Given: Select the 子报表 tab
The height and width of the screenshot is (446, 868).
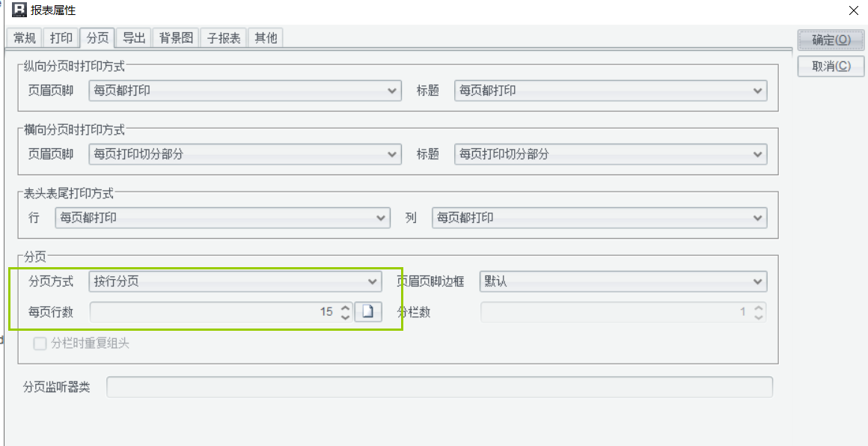Looking at the screenshot, I should click(224, 38).
